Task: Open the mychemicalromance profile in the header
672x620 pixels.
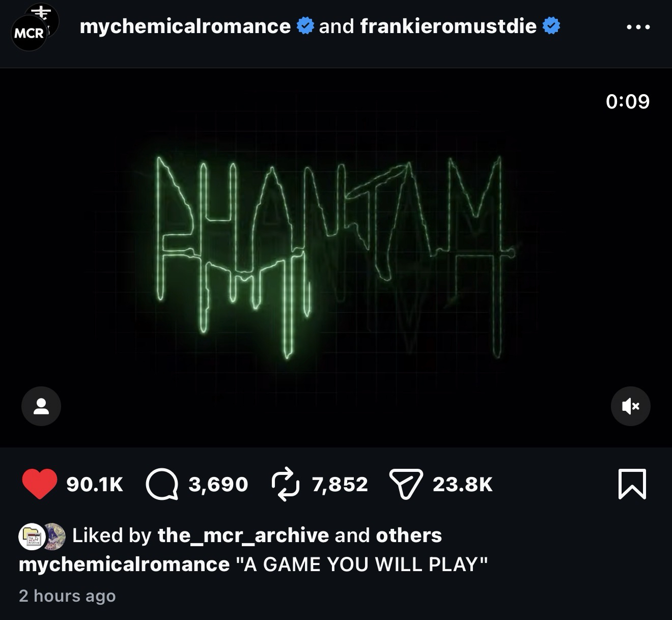Action: point(185,26)
